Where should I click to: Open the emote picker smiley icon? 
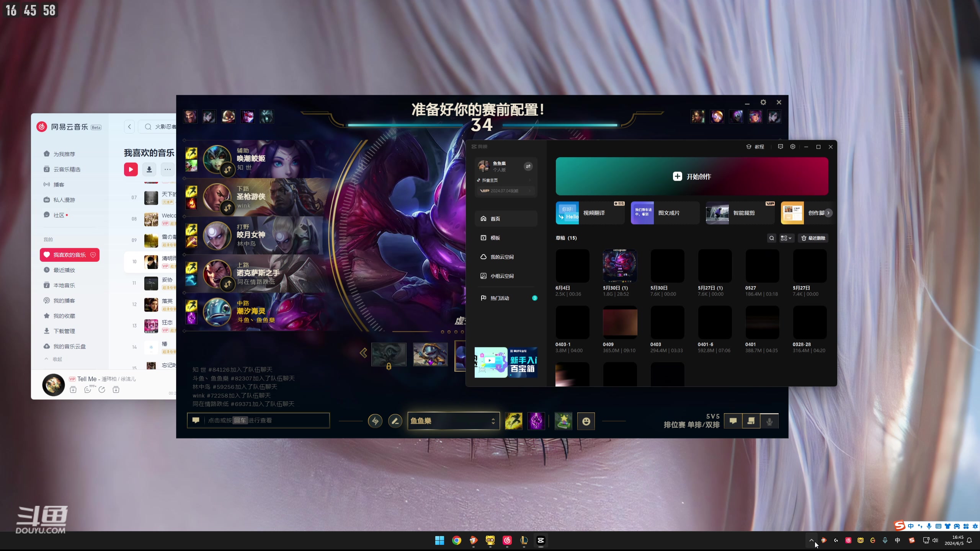[x=586, y=421]
